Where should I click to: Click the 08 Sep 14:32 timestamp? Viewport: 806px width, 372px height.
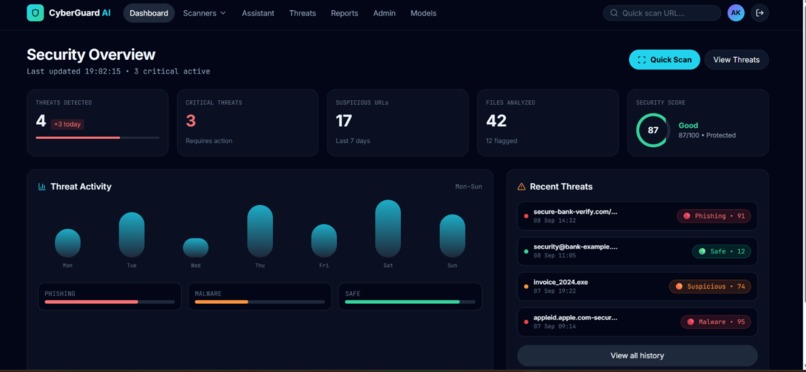[555, 221]
